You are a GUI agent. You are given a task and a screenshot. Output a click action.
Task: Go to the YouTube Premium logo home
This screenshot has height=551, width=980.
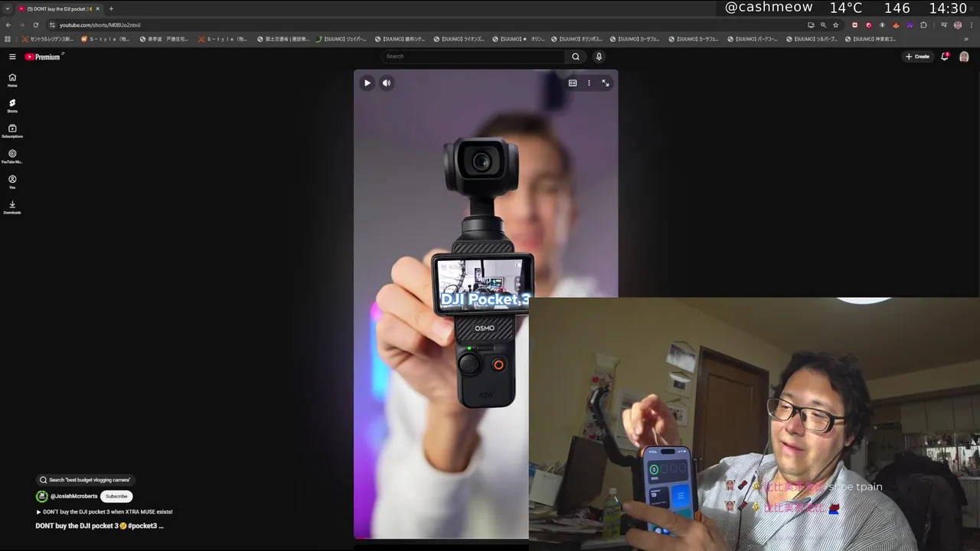(43, 57)
